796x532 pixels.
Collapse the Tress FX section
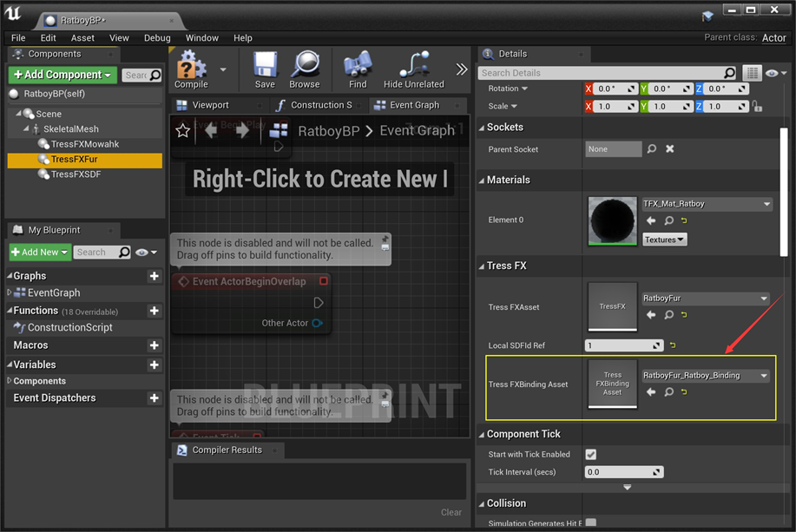pyautogui.click(x=483, y=266)
